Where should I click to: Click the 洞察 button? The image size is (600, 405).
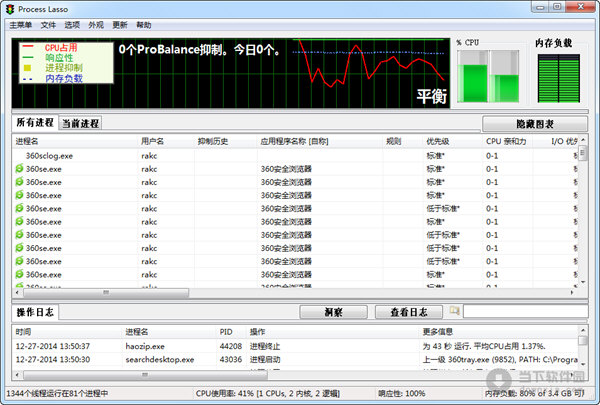point(333,312)
